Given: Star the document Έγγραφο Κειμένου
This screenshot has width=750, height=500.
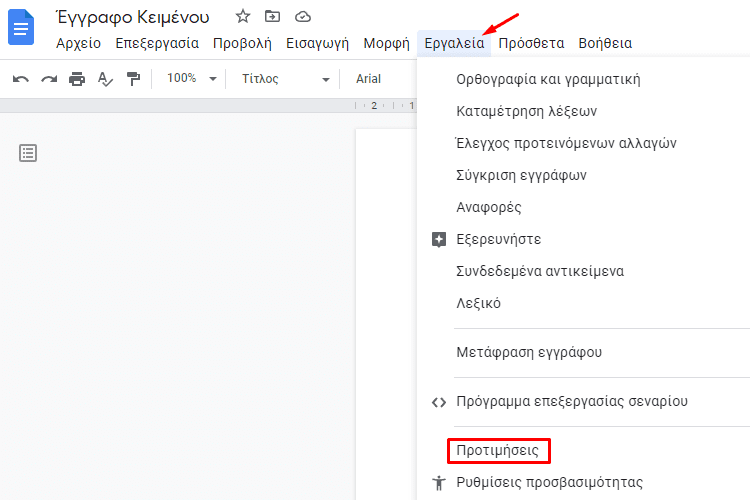Looking at the screenshot, I should [243, 17].
